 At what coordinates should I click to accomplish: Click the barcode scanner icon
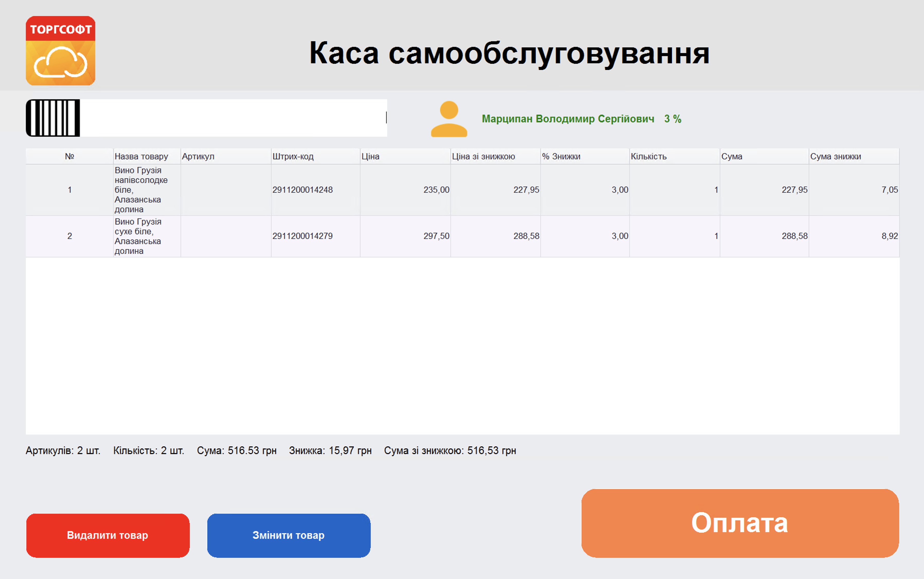(x=53, y=118)
